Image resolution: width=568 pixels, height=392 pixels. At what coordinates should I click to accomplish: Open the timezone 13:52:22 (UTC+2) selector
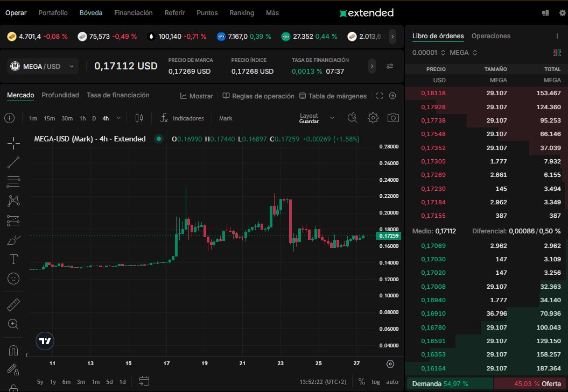point(322,382)
